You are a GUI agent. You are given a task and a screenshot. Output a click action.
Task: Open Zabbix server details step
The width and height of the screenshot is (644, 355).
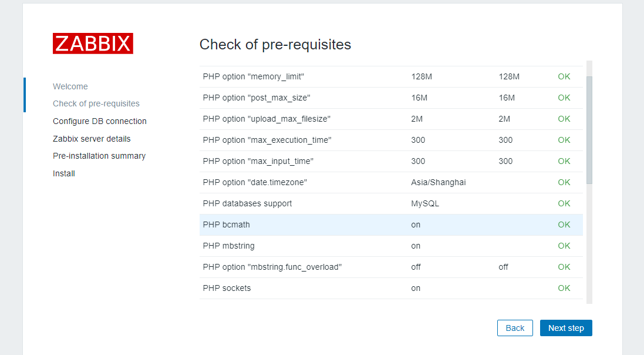(92, 139)
